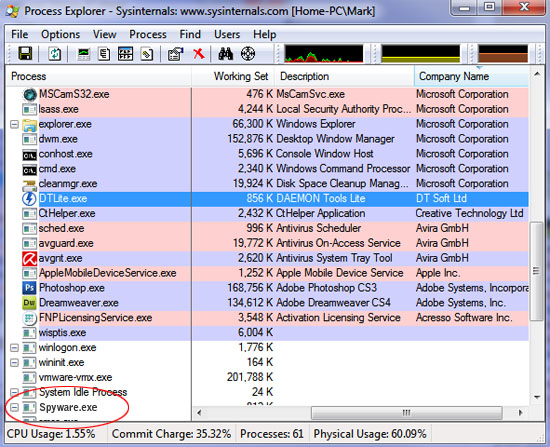Select the avguard.exe process row

pyautogui.click(x=267, y=243)
